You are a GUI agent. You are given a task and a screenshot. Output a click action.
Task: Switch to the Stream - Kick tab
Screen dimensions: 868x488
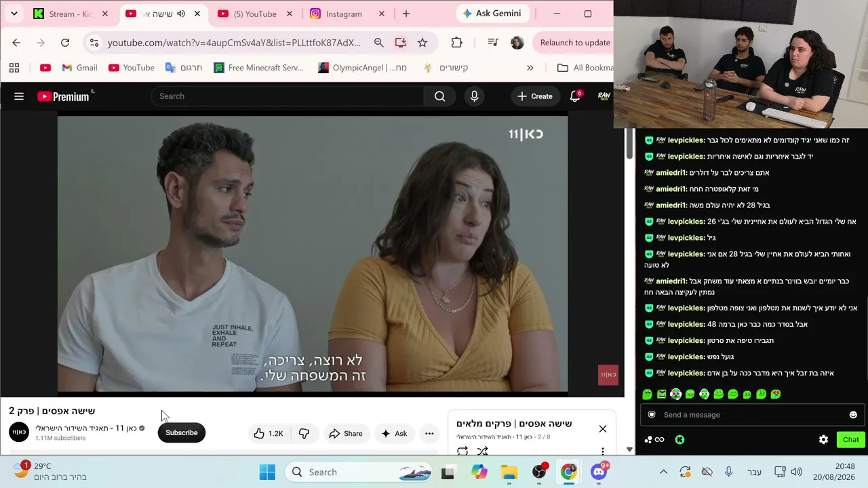[x=71, y=14]
